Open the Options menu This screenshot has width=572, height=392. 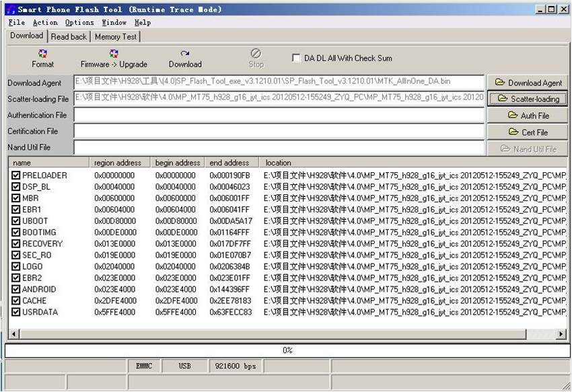(x=79, y=23)
